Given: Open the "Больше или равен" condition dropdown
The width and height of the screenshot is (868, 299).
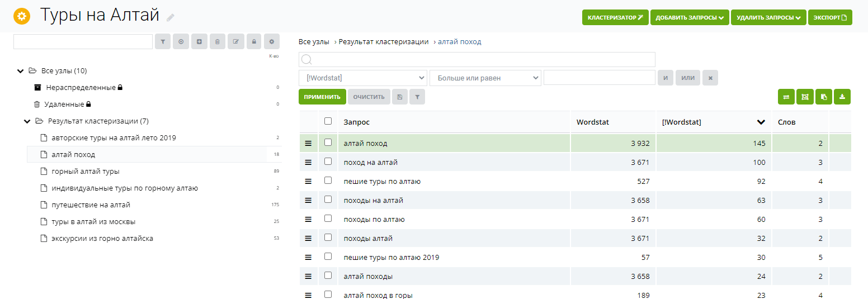Looking at the screenshot, I should [485, 78].
